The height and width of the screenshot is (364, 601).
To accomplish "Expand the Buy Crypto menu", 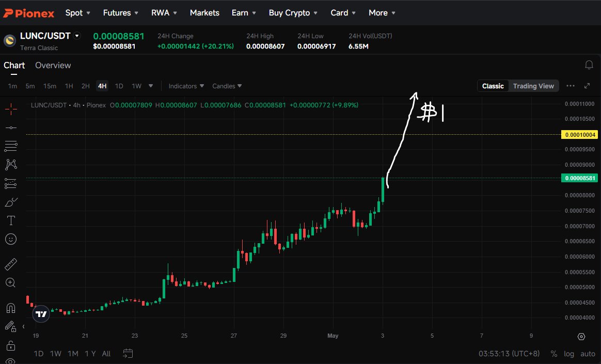I will coord(293,12).
